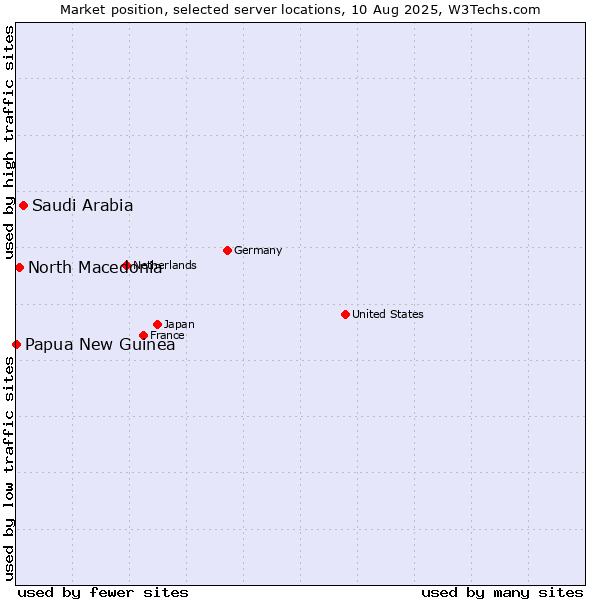Click the 'Japan' label text
Viewport: 600px width, 600px height.
tap(179, 324)
